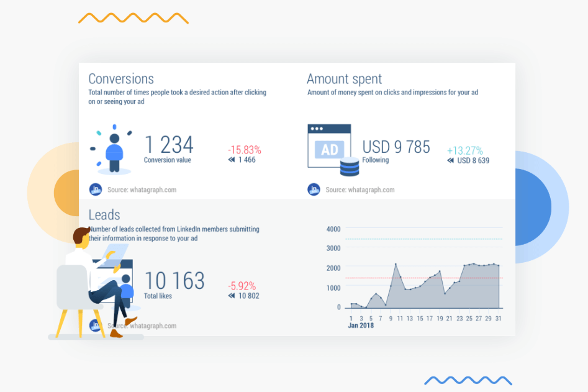Click the 1 234 conversion value
The image size is (588, 392).
(169, 145)
